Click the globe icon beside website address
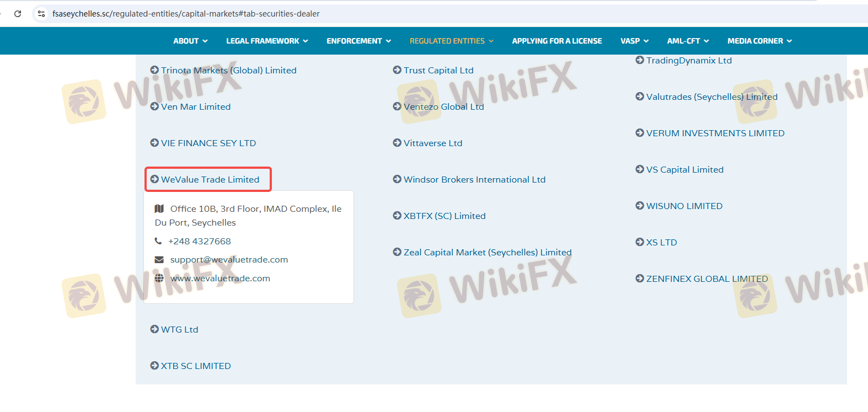The height and width of the screenshot is (412, 868). pos(159,279)
